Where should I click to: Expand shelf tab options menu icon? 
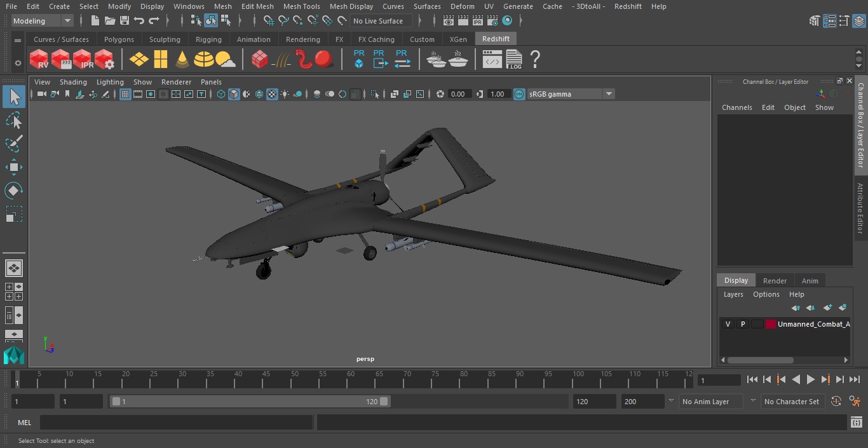[18, 40]
